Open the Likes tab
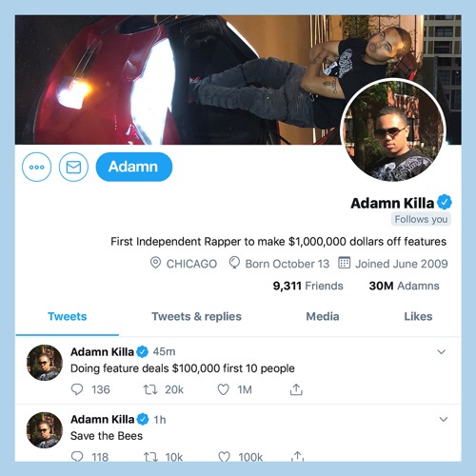The height and width of the screenshot is (476, 476). pos(418,316)
